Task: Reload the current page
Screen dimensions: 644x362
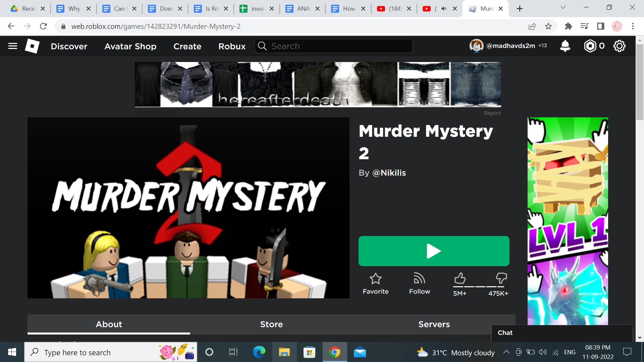Action: (43, 26)
